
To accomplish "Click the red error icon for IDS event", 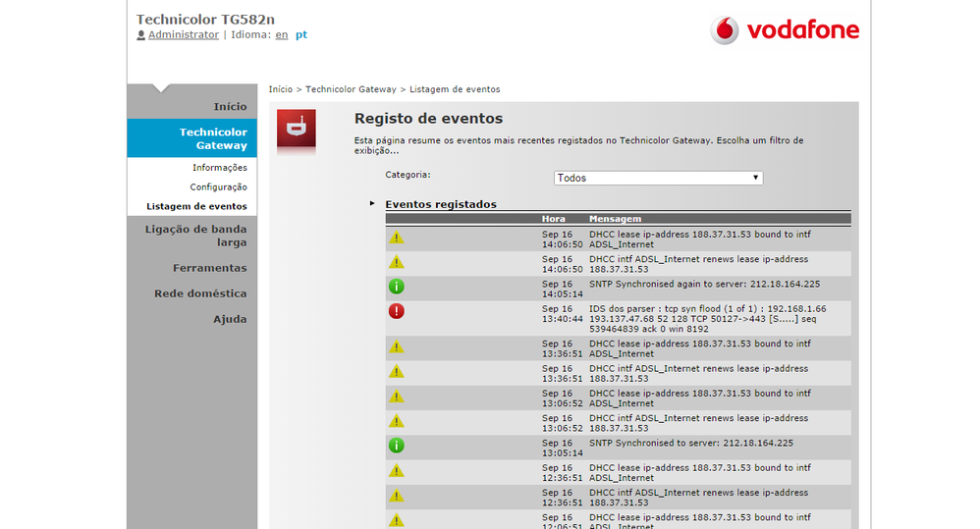I will (x=397, y=311).
